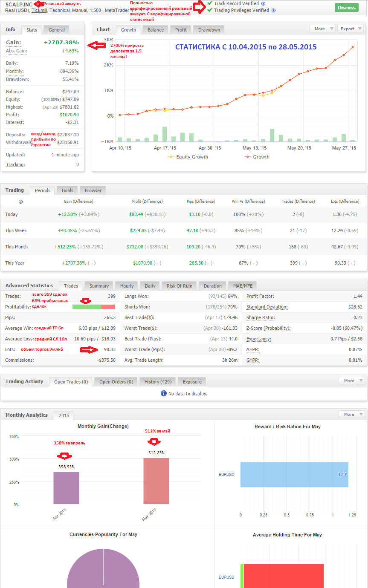Click the Z-Score (Probability) label
Image resolution: width=368 pixels, height=588 pixels.
[268, 328]
